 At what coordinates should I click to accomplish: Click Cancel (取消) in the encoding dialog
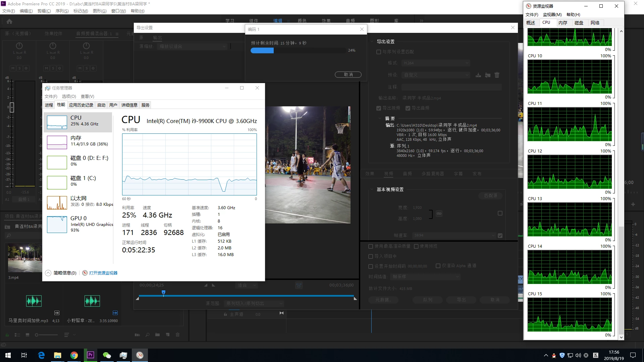coord(348,74)
